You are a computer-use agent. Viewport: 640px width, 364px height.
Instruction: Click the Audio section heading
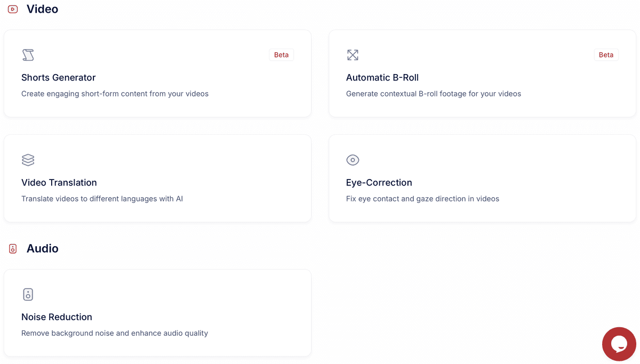point(43,248)
